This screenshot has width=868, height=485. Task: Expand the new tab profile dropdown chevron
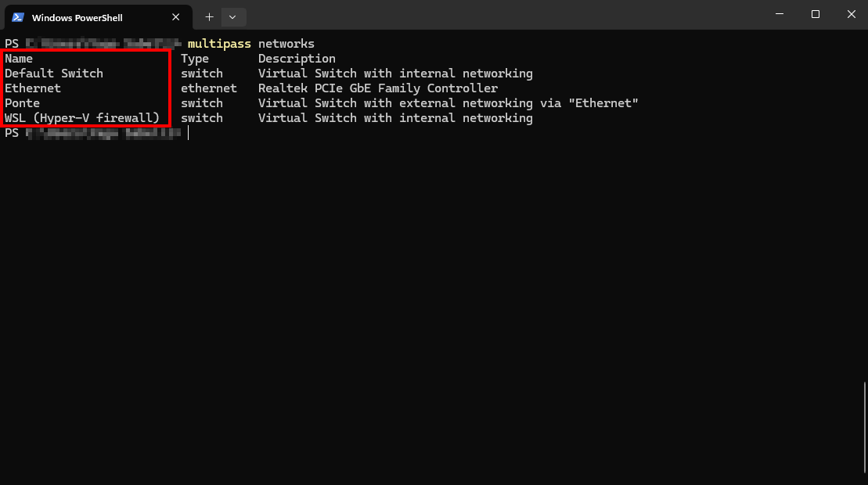click(232, 16)
